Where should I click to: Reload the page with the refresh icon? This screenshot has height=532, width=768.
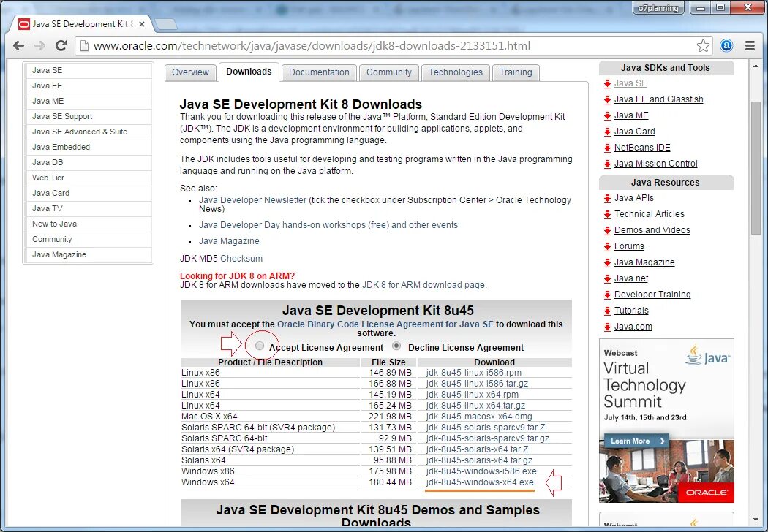(61, 46)
